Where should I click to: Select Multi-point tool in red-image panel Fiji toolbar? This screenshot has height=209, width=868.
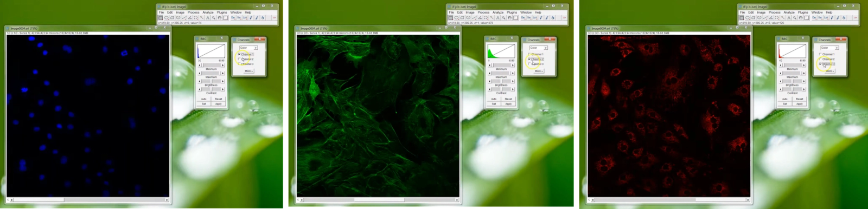[x=777, y=18]
